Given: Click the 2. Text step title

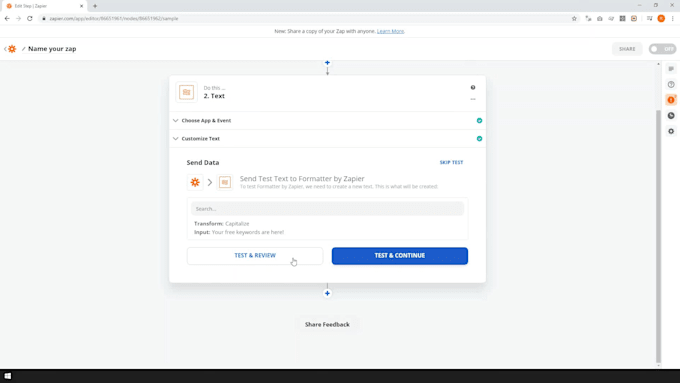Looking at the screenshot, I should coord(214,96).
